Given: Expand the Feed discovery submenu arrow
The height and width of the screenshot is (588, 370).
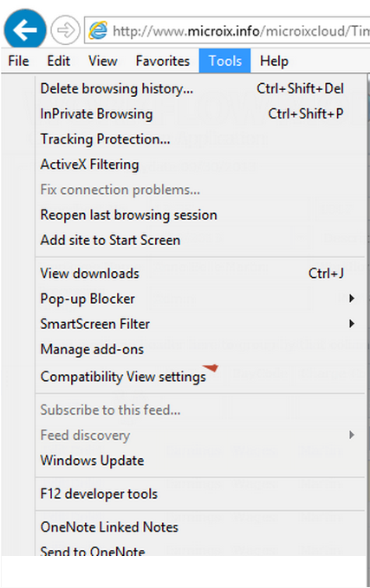Looking at the screenshot, I should coord(351,435).
